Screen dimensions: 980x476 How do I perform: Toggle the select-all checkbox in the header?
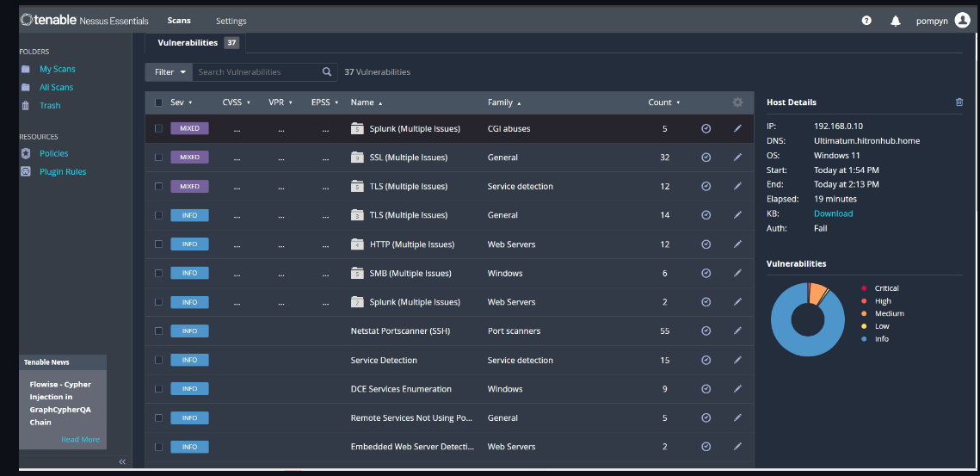[159, 102]
